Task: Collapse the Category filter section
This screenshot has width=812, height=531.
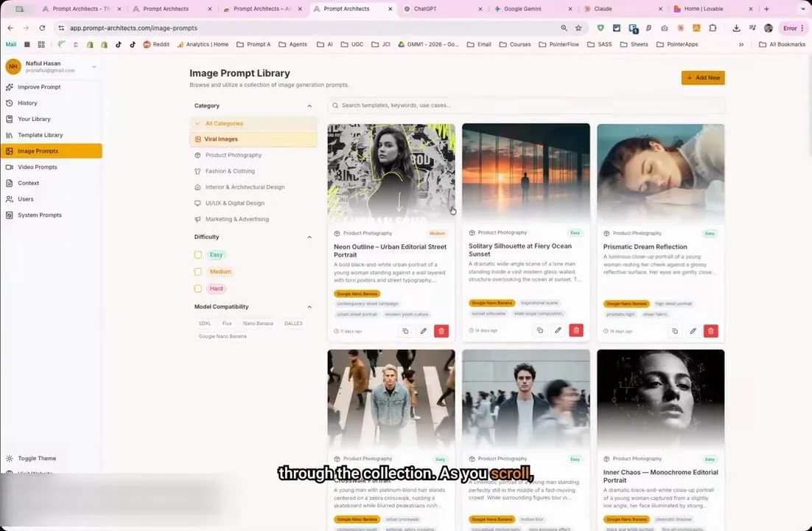Action: pyautogui.click(x=309, y=105)
